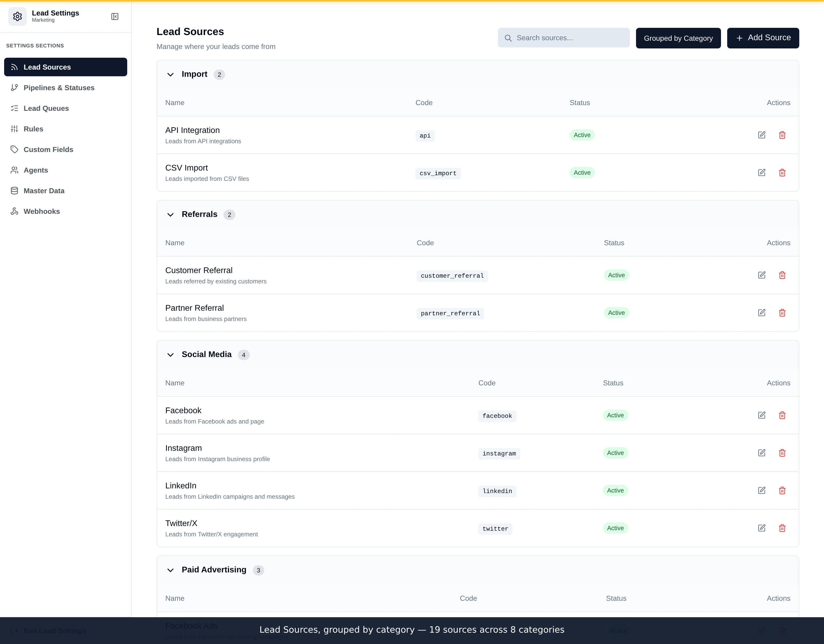Open Pipelines & Statuses section
Image resolution: width=824 pixels, height=644 pixels.
[x=66, y=88]
